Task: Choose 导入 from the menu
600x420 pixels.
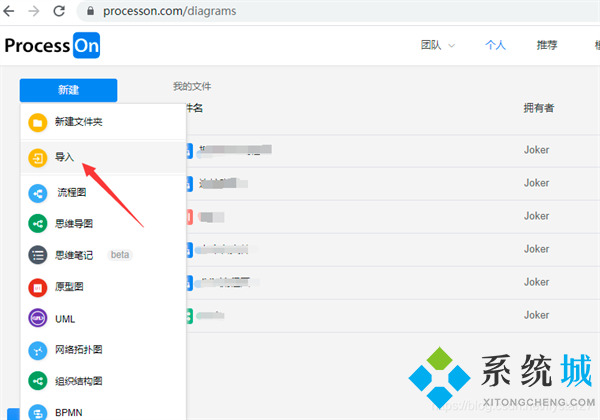Action: [103, 157]
